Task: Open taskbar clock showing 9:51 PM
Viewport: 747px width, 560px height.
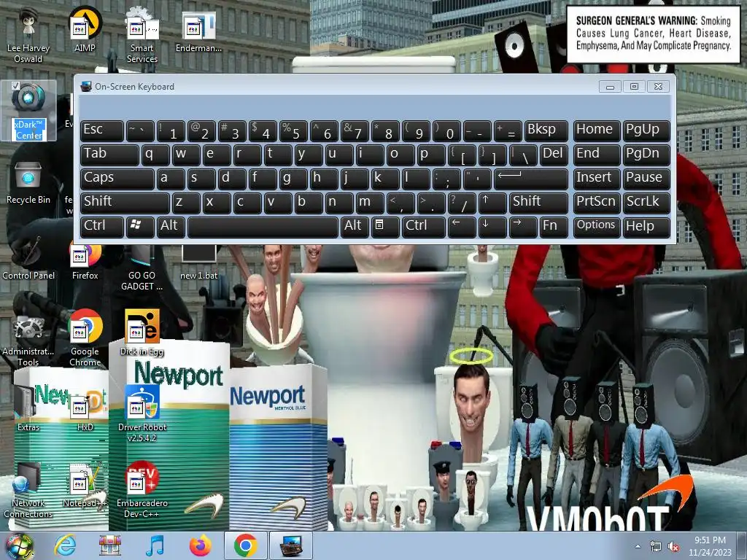Action: point(710,546)
